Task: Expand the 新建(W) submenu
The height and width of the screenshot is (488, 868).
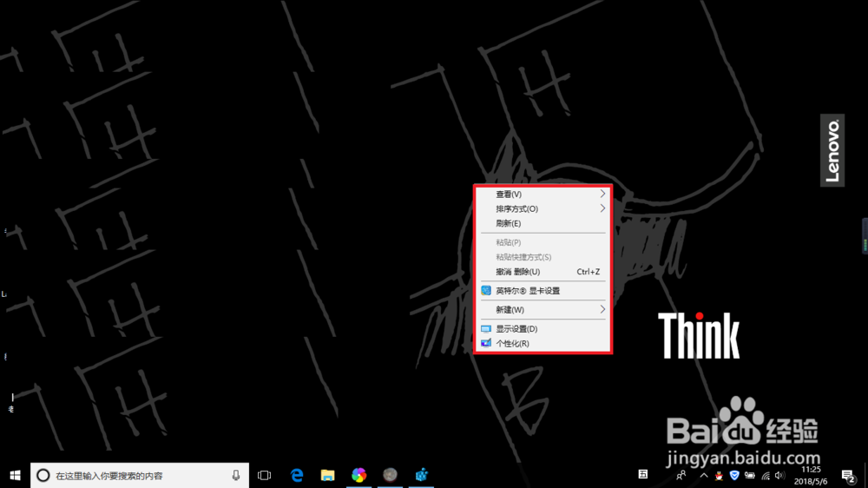Action: 542,310
